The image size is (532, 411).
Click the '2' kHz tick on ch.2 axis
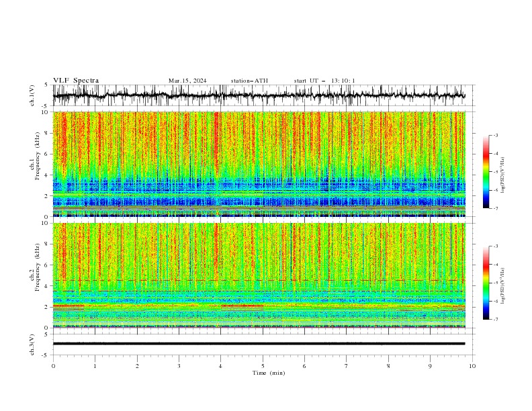click(47, 307)
